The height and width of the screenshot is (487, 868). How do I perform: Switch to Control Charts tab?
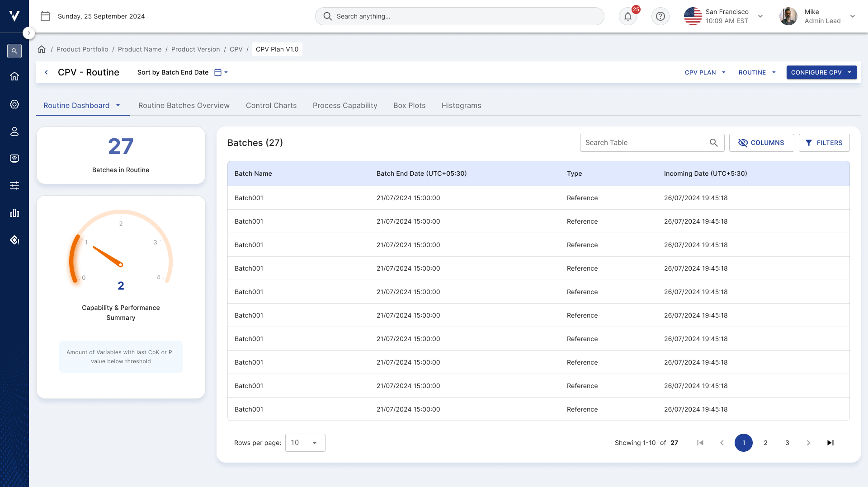(x=271, y=105)
